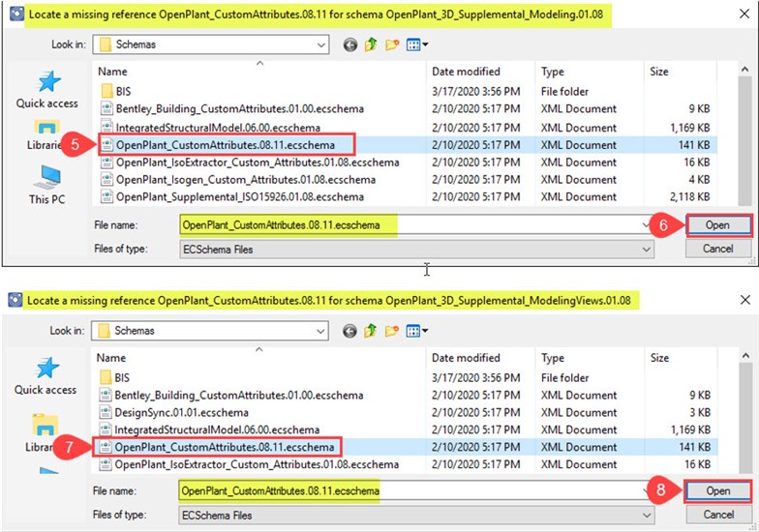Click Open button in top dialog

718,225
